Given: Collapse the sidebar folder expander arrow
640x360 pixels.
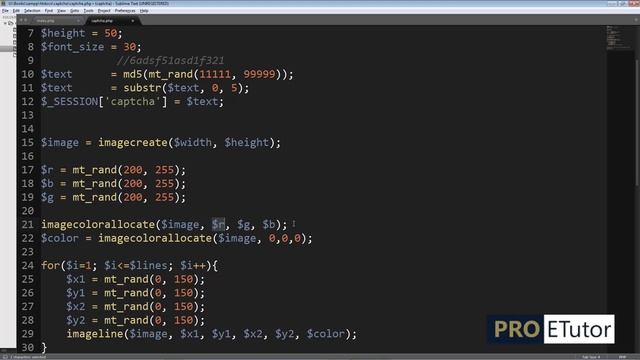Looking at the screenshot, I should 5,23.
